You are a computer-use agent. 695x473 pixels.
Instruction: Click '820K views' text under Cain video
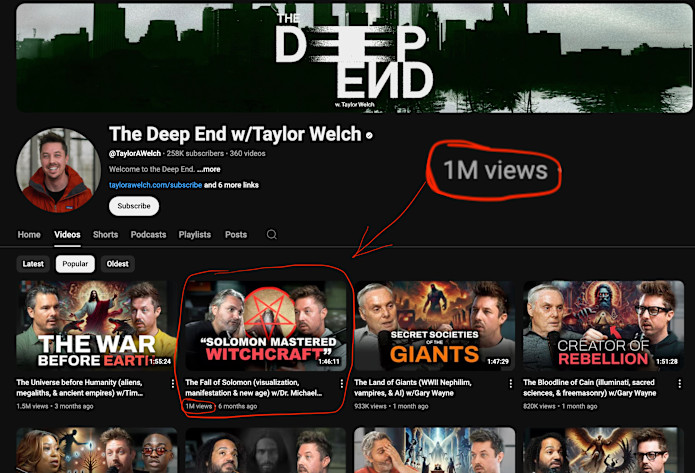(x=539, y=406)
